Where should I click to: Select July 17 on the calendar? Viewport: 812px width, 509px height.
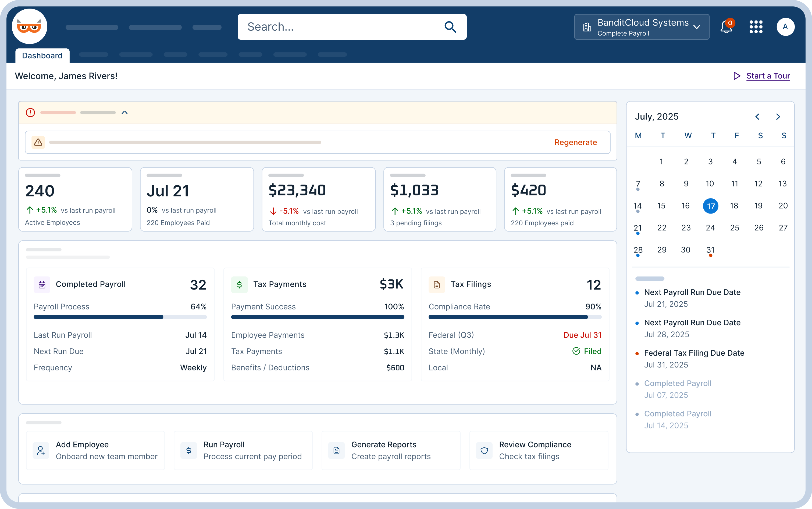tap(711, 206)
